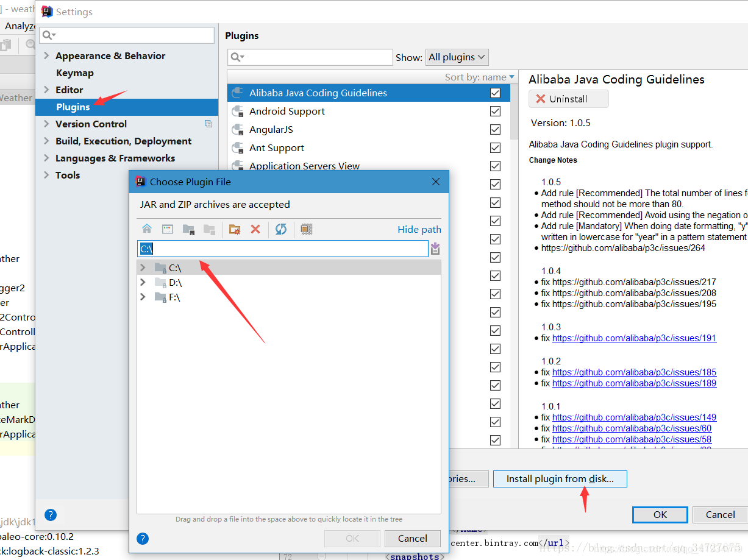Click the Ant Support plugin icon

(x=238, y=148)
